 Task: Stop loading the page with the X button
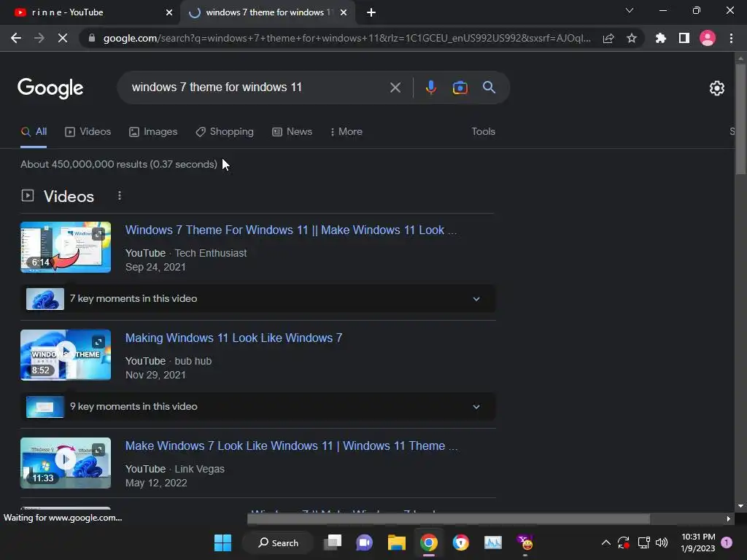[x=63, y=38]
